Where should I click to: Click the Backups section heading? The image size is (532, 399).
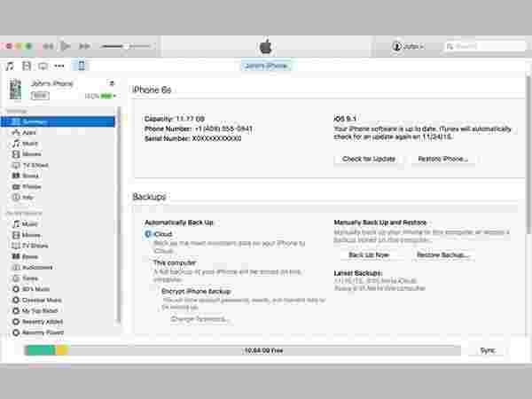[149, 197]
